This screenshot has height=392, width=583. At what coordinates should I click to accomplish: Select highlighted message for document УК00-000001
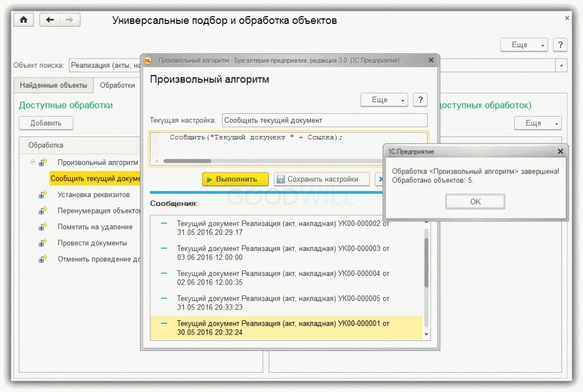pyautogui.click(x=286, y=328)
